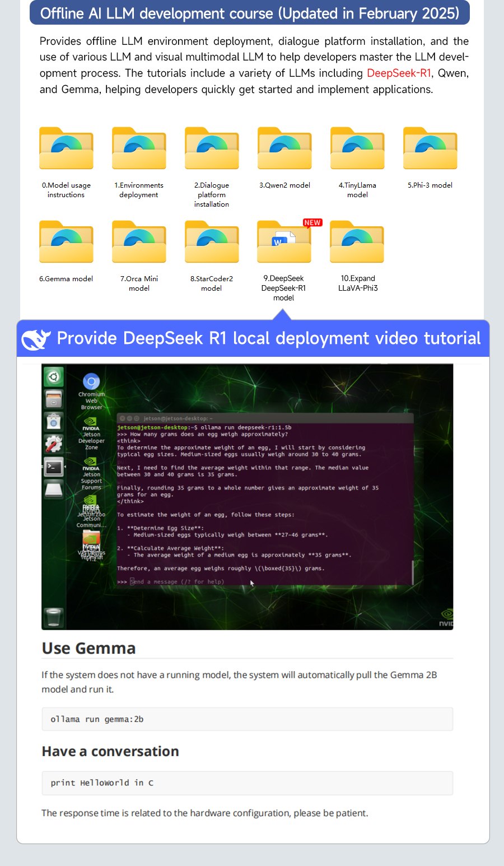Open the 2.Dialogue platform installation folder

click(212, 148)
